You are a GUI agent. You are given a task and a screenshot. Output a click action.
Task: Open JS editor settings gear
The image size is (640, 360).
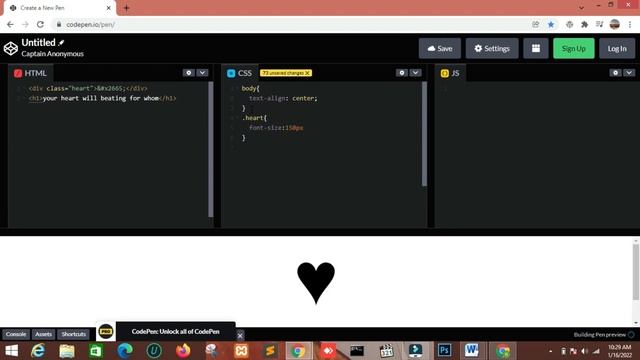pos(616,73)
